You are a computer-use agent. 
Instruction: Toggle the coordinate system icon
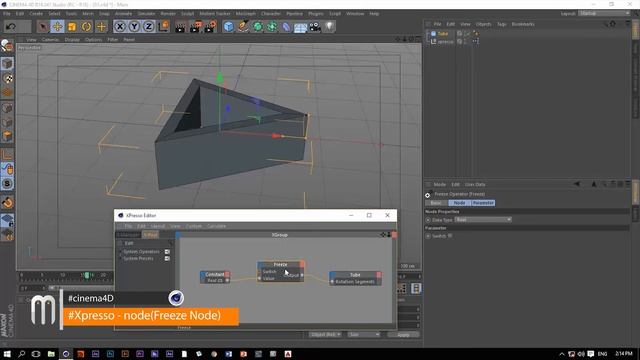(163, 27)
